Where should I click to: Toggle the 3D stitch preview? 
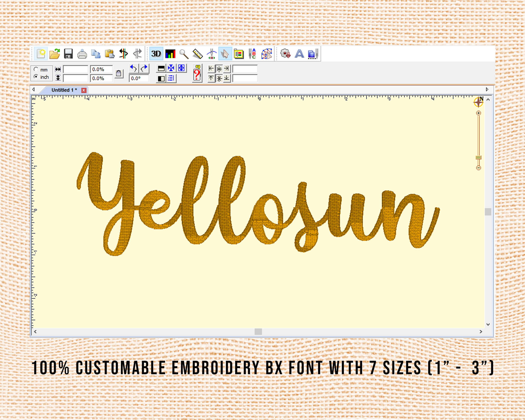157,54
